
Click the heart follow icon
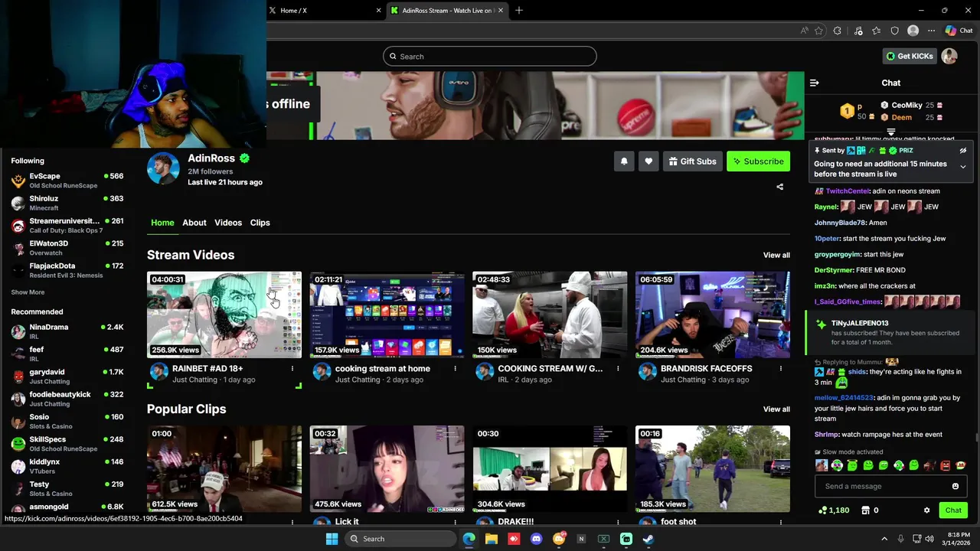(648, 161)
